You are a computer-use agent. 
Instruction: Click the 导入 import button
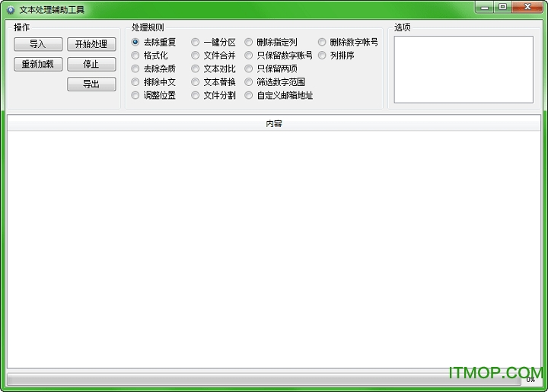click(x=38, y=44)
